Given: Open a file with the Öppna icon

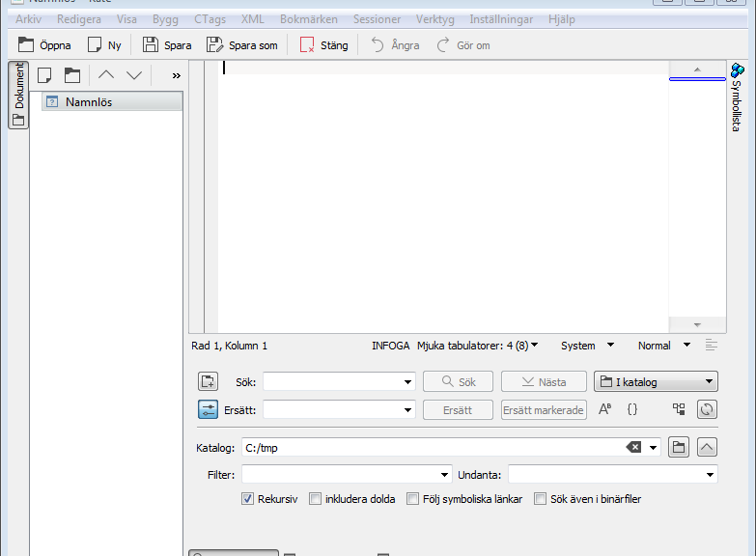Looking at the screenshot, I should 26,44.
